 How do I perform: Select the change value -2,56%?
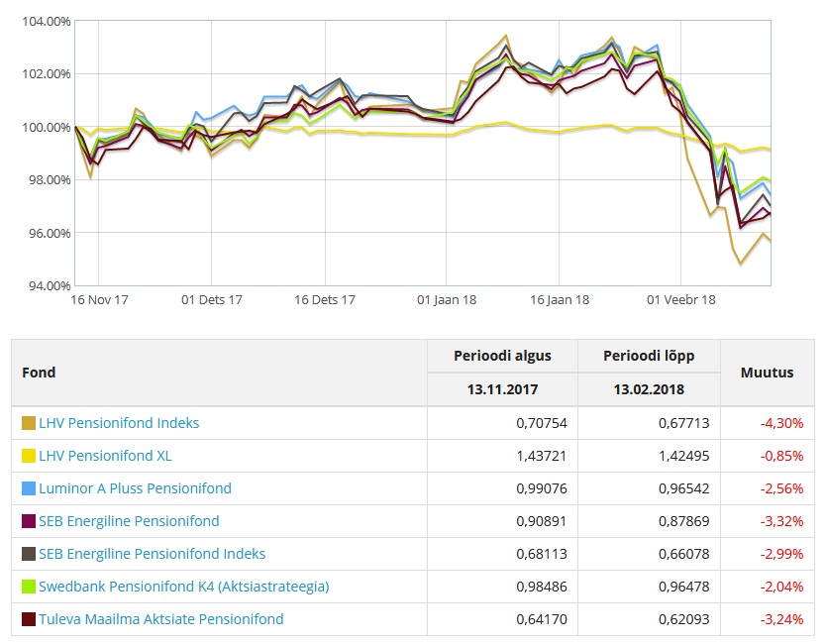[781, 488]
